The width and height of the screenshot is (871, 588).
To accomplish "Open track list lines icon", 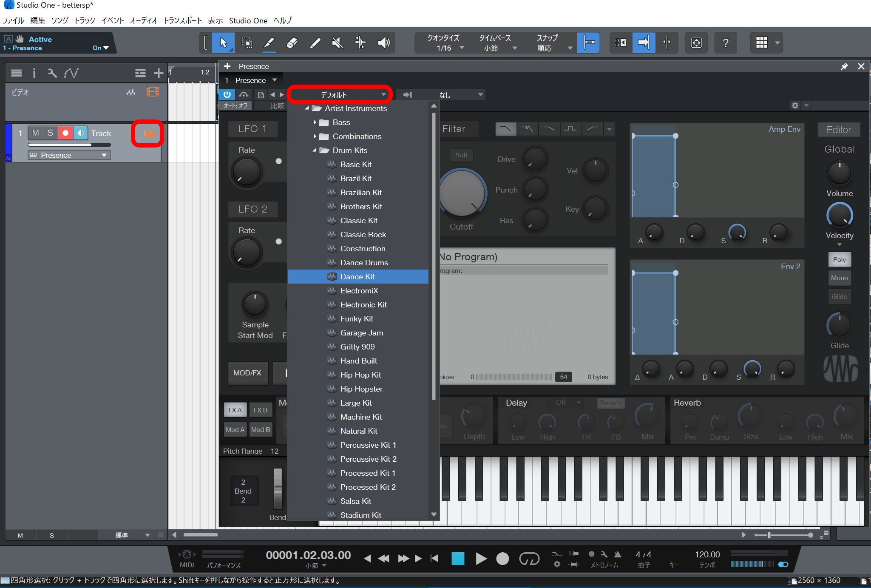I will [16, 73].
